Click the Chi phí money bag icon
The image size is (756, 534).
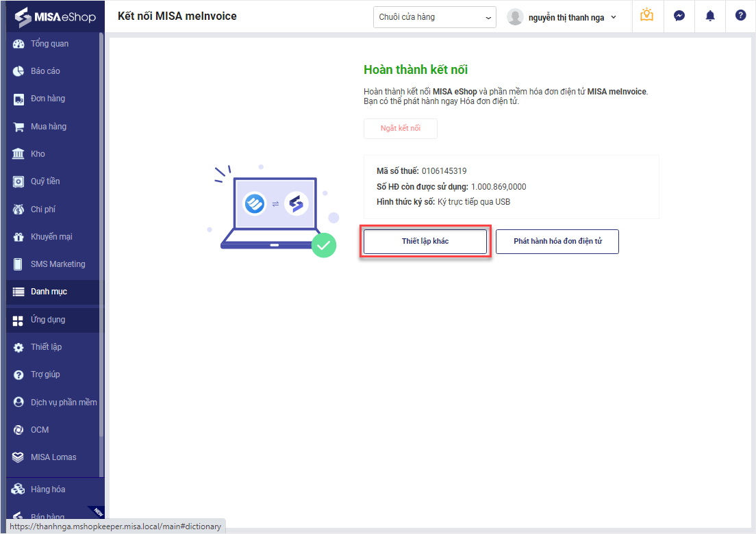coord(18,209)
